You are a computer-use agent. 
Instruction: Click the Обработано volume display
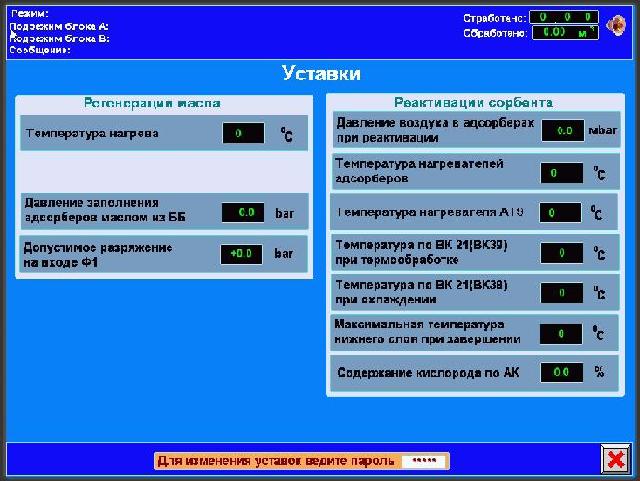tap(563, 32)
